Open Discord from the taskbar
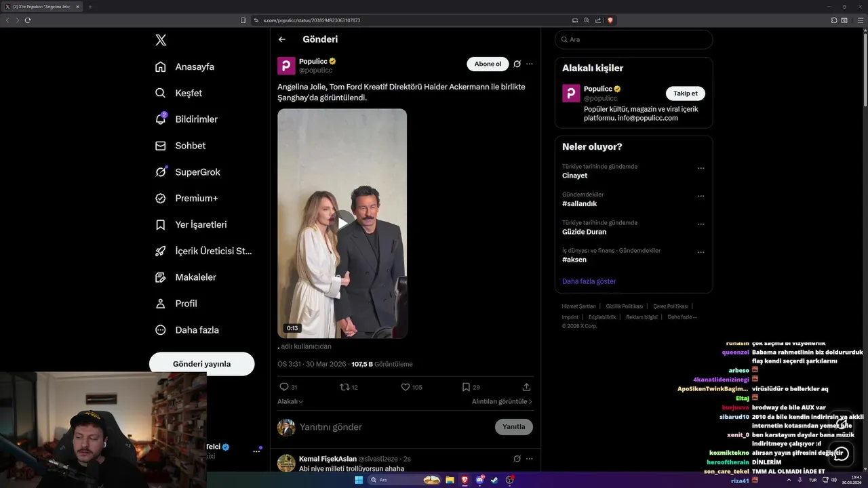 pos(479,480)
